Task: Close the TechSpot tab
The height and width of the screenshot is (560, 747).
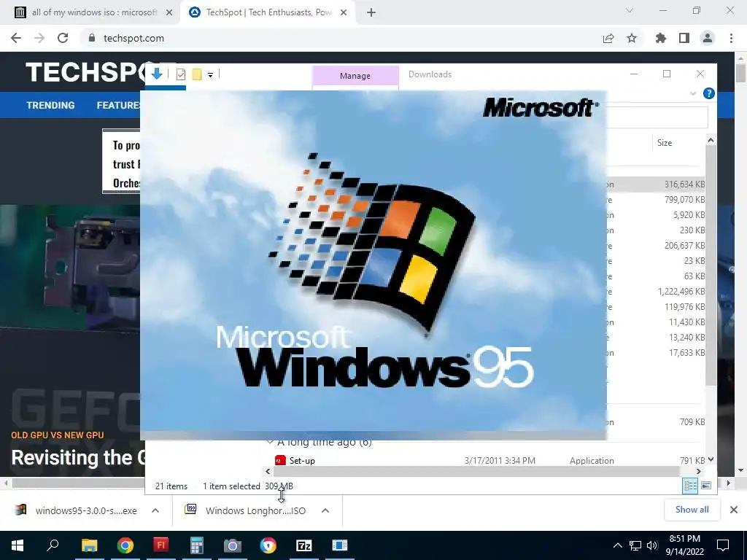Action: point(344,12)
